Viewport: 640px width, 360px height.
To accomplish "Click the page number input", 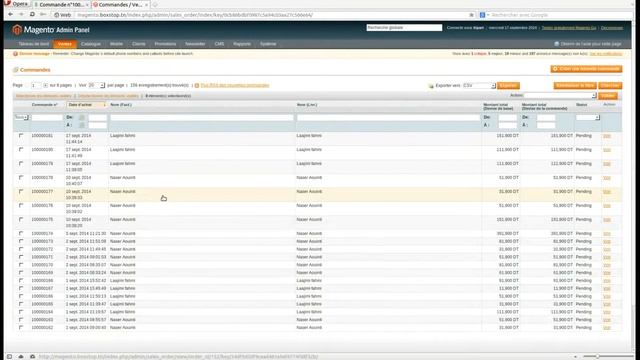I will [36, 85].
